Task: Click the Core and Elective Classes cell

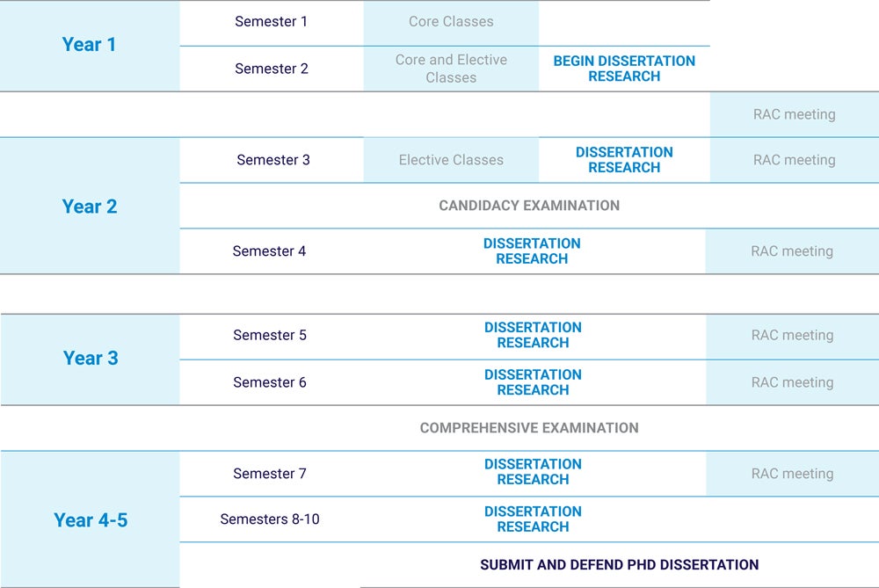Action: tap(451, 69)
